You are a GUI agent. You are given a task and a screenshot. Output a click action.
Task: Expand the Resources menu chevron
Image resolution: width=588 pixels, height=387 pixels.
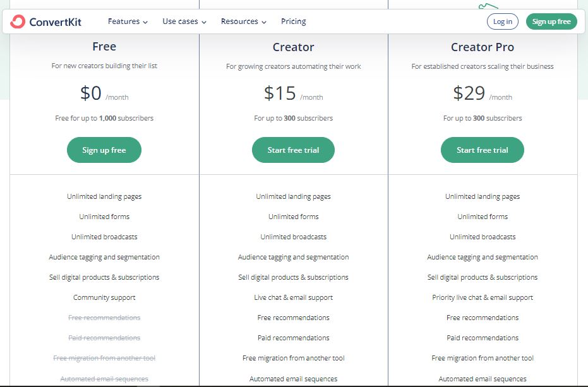click(x=264, y=22)
